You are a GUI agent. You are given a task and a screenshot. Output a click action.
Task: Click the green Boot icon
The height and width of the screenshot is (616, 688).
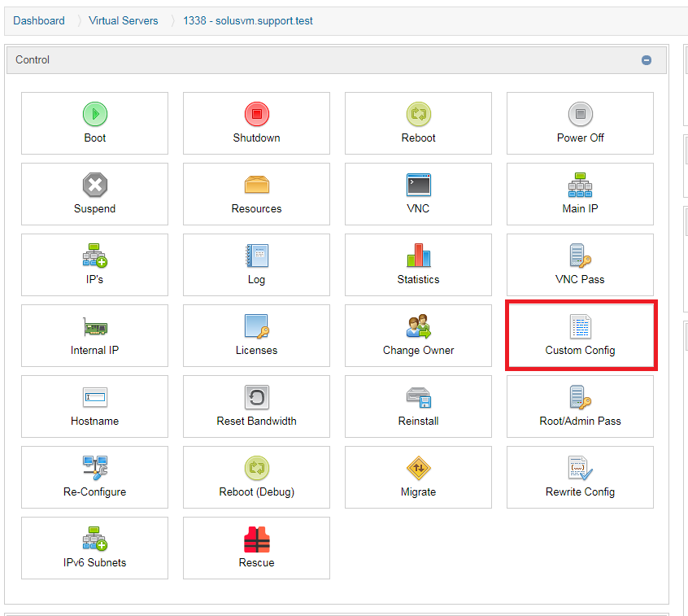click(94, 114)
